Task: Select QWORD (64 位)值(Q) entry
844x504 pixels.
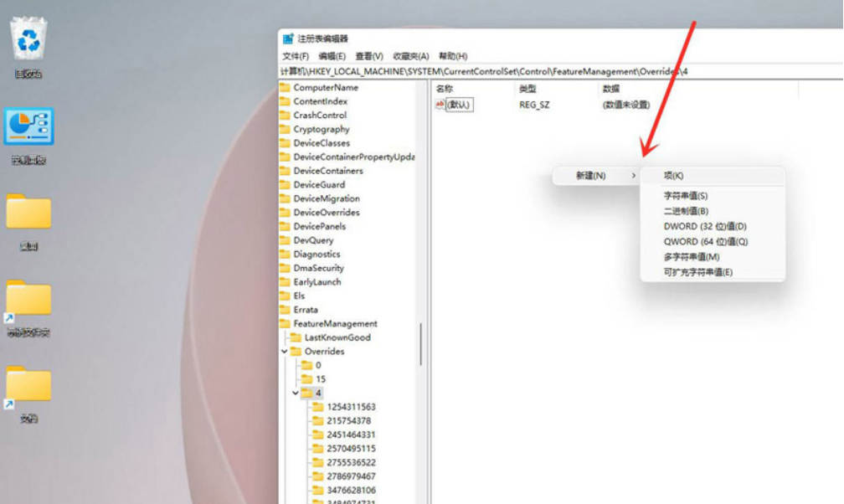Action: click(705, 242)
